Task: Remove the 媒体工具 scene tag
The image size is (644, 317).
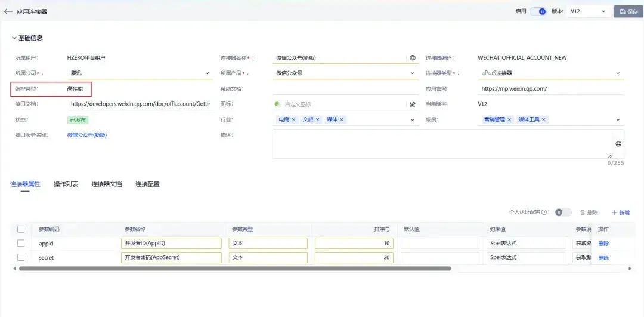Action: pyautogui.click(x=544, y=119)
